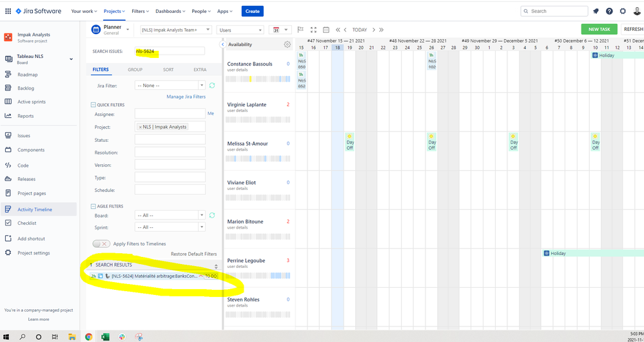The image size is (644, 342).
Task: Open the Dashboards menu
Action: coord(170,11)
